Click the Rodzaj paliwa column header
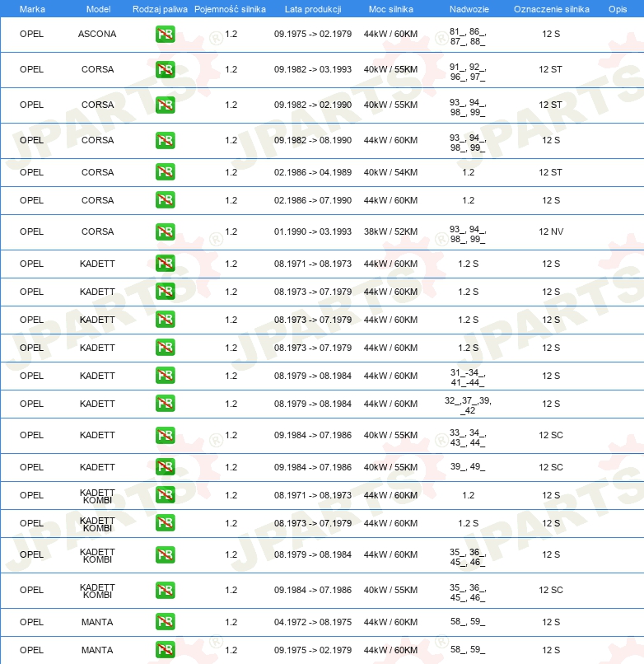 [160, 9]
